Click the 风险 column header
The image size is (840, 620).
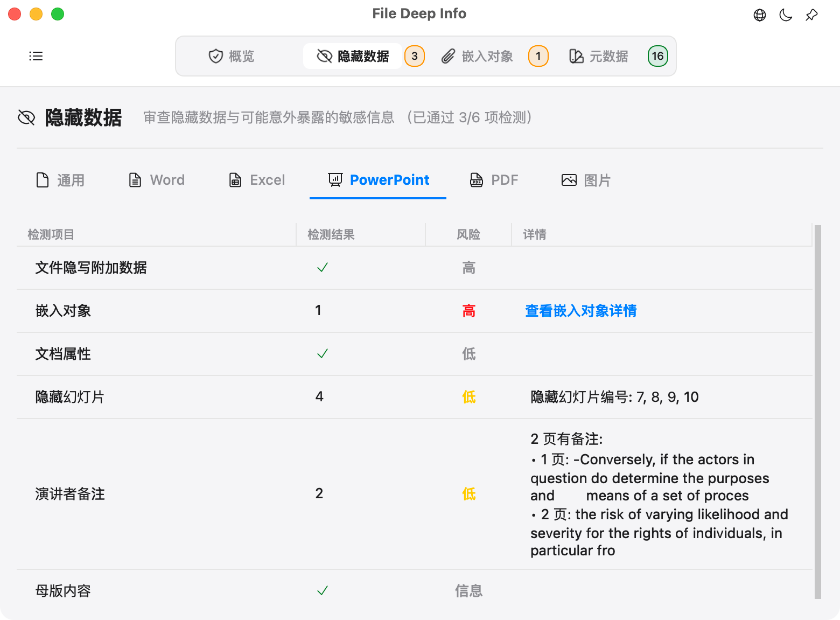[468, 234]
